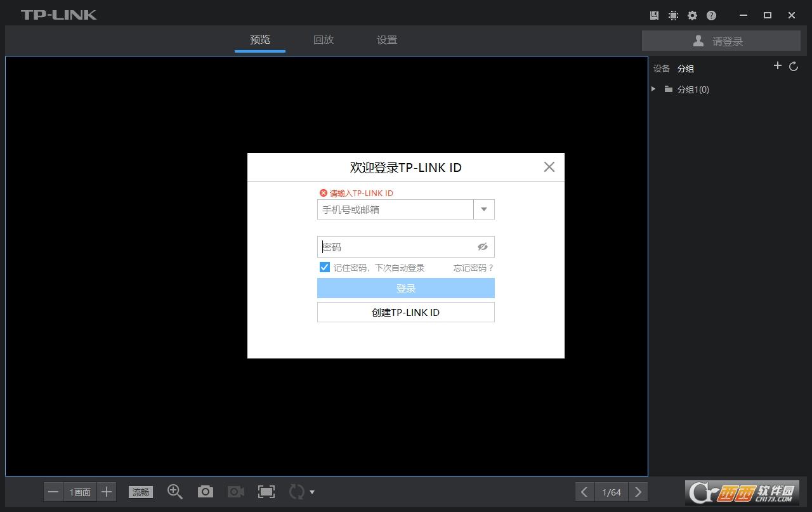The width and height of the screenshot is (812, 512).
Task: Click the chip/decoder icon in title bar
Action: pos(673,15)
